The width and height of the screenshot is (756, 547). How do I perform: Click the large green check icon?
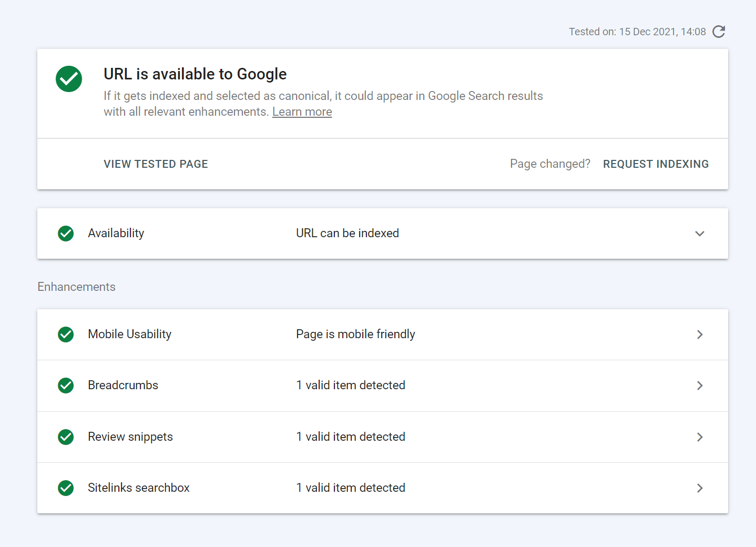(69, 79)
